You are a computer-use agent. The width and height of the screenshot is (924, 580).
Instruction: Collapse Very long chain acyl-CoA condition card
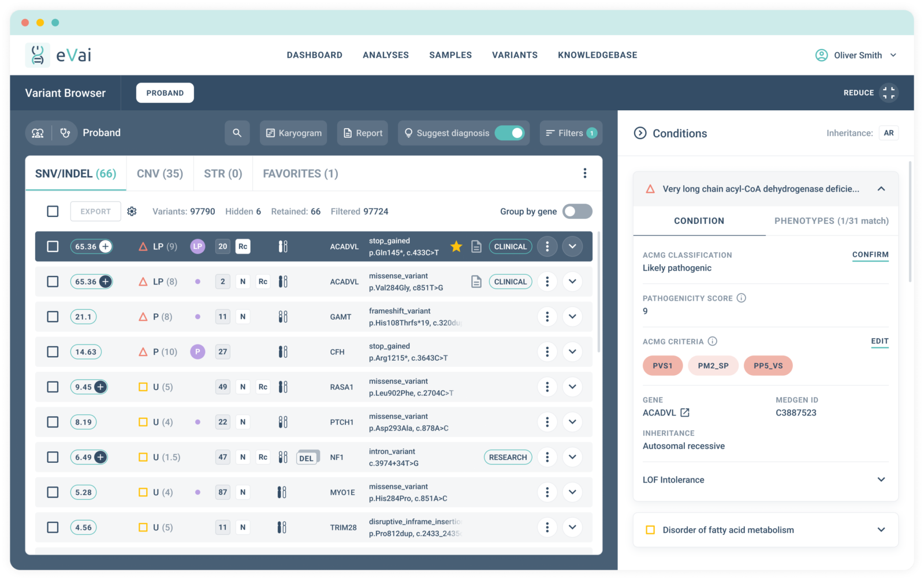coord(881,189)
